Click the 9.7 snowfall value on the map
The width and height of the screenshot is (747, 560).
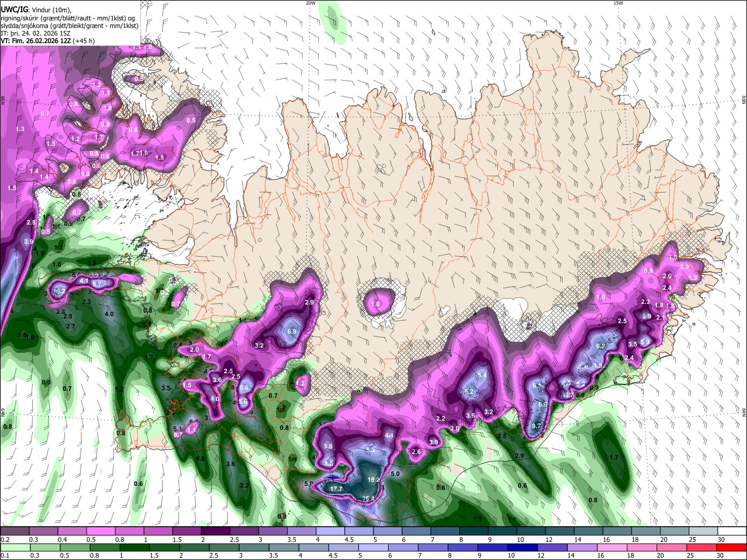pyautogui.click(x=537, y=426)
